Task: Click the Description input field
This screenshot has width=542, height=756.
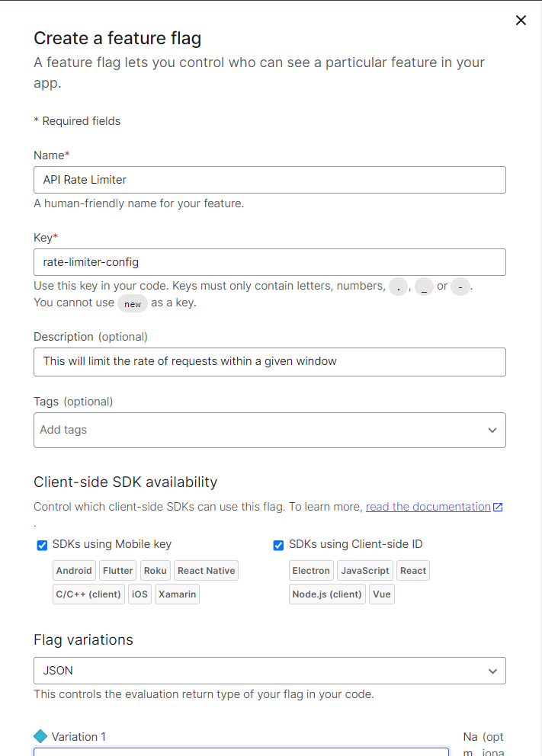Action: pos(270,361)
